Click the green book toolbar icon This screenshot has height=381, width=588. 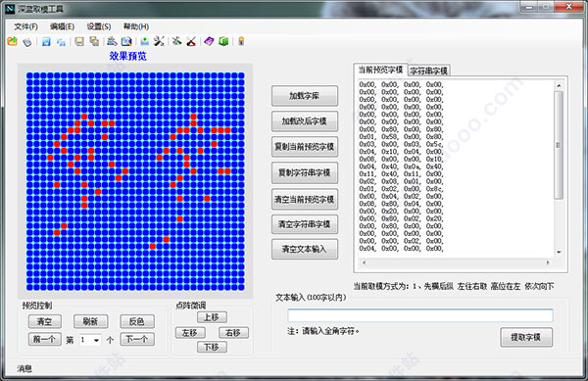[223, 41]
